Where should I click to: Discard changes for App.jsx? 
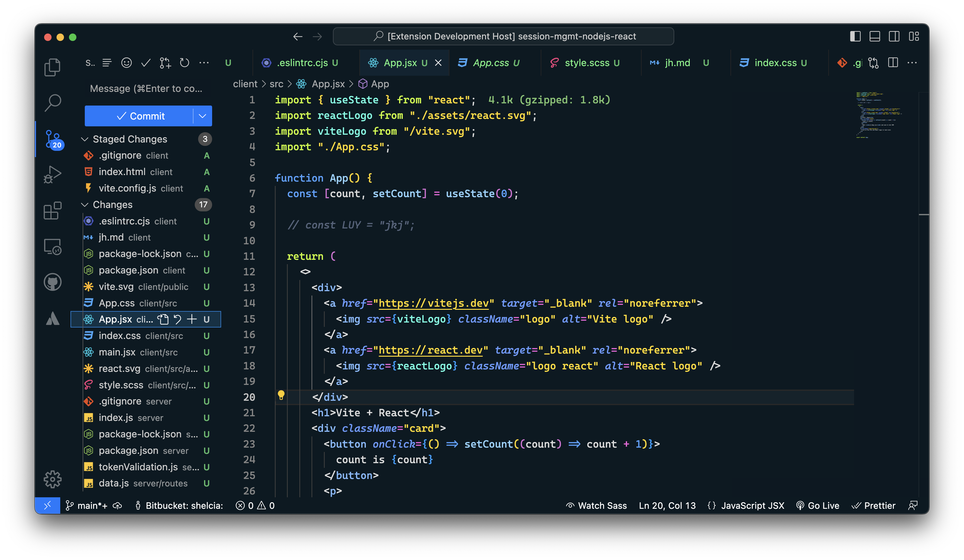pos(178,319)
